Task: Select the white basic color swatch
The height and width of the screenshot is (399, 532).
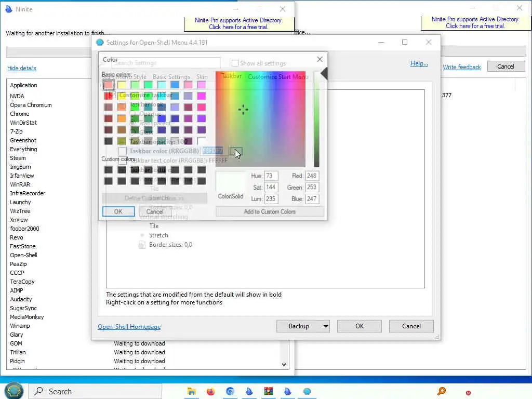Action: 202,141
